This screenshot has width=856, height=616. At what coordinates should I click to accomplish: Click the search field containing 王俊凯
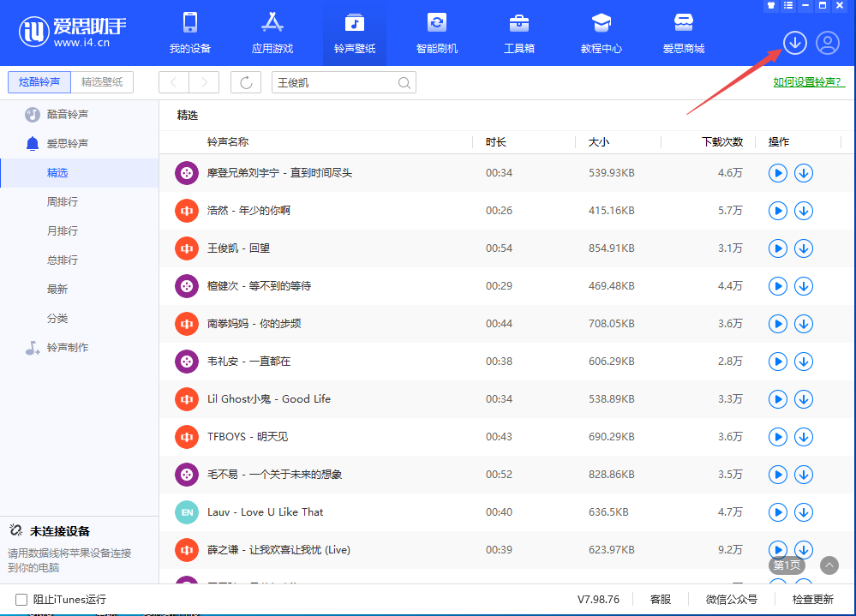[334, 83]
